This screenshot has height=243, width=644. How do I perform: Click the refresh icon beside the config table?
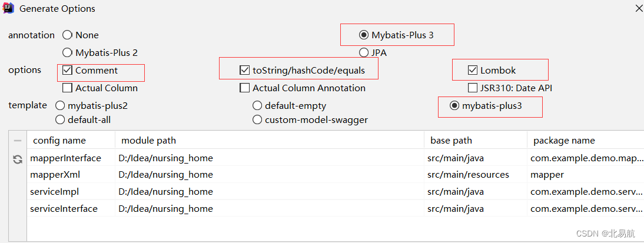(x=18, y=159)
